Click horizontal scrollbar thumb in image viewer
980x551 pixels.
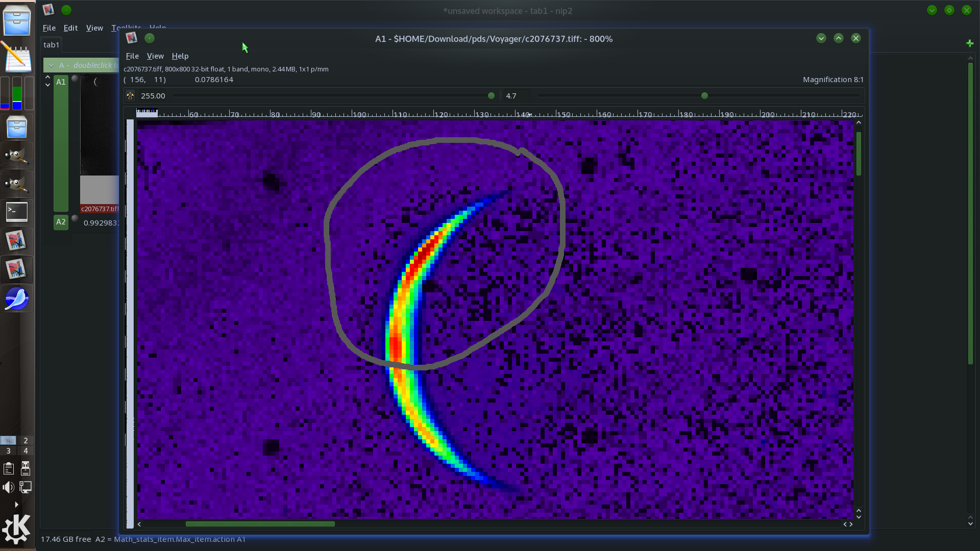tap(260, 524)
